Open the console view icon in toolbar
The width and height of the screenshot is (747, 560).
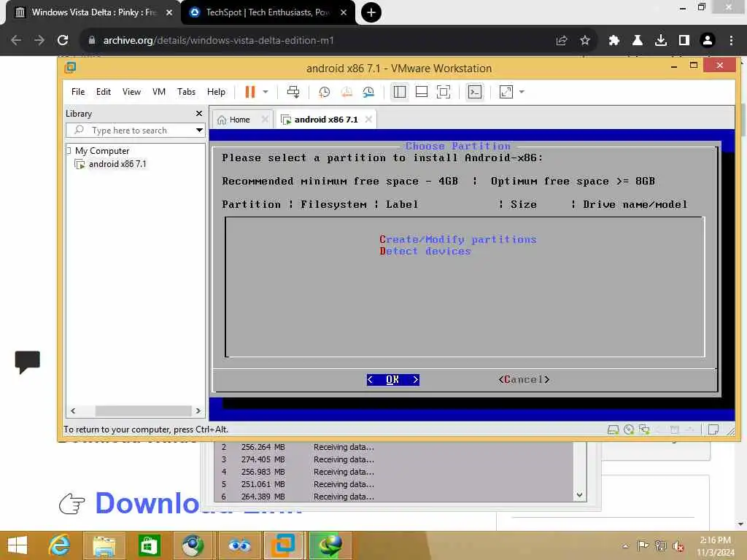point(475,92)
